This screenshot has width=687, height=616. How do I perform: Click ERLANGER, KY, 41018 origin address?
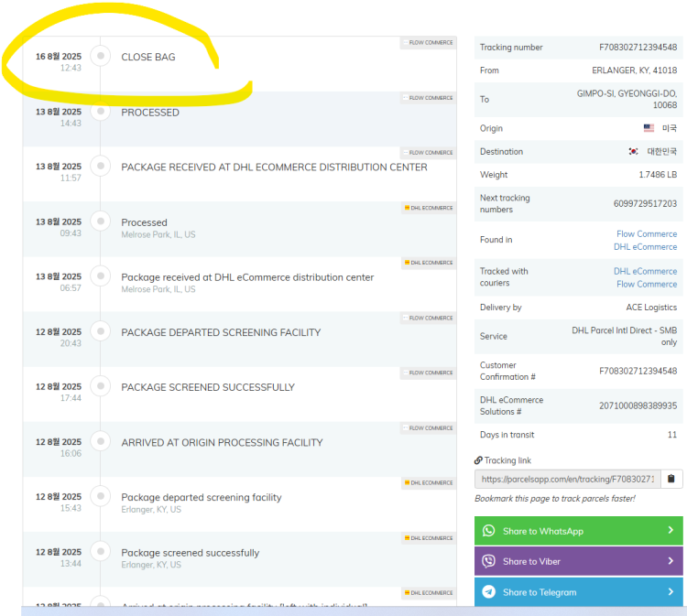tap(635, 70)
